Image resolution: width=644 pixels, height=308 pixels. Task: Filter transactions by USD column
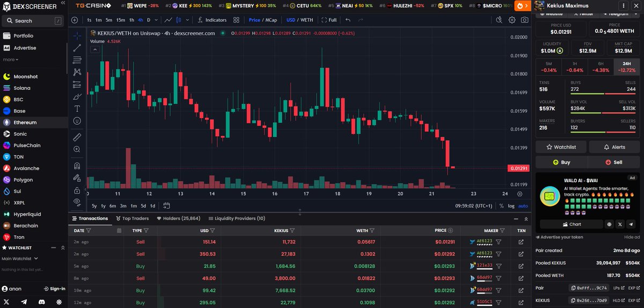(x=213, y=230)
